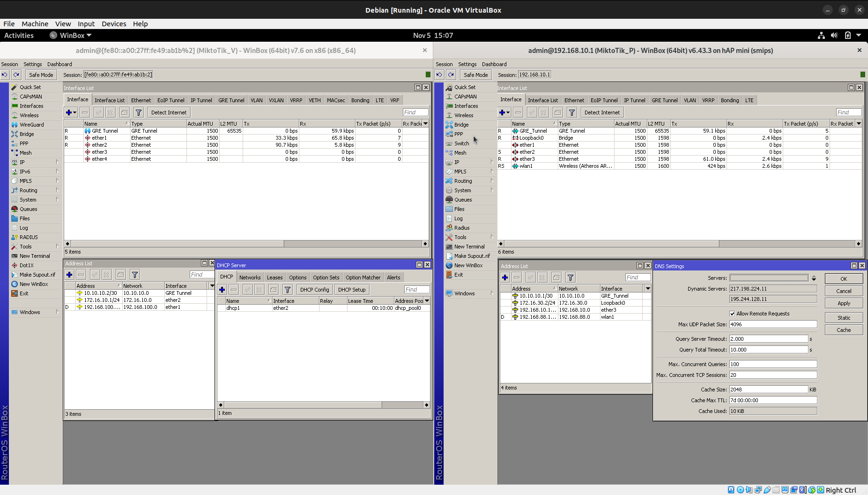Open the Devices menu in VirtualBox

pos(114,24)
